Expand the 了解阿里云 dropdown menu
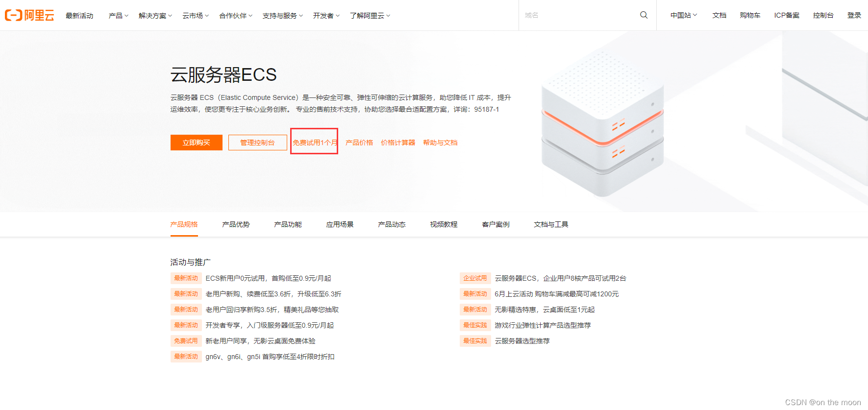The height and width of the screenshot is (410, 868). [370, 16]
